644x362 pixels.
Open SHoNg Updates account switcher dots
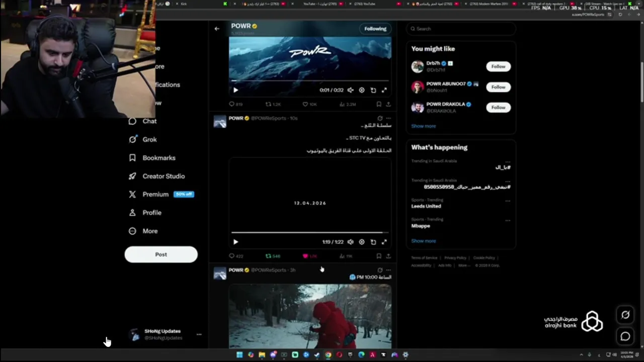199,334
